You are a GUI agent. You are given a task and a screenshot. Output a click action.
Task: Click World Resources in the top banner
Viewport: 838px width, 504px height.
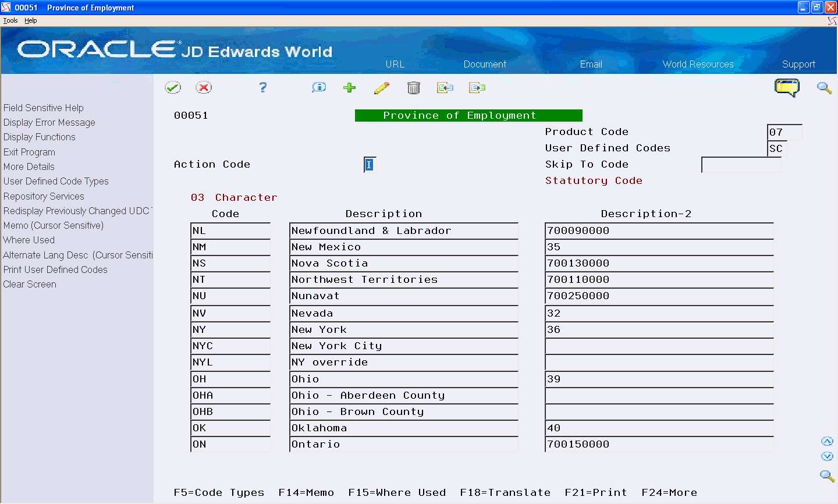pos(698,64)
